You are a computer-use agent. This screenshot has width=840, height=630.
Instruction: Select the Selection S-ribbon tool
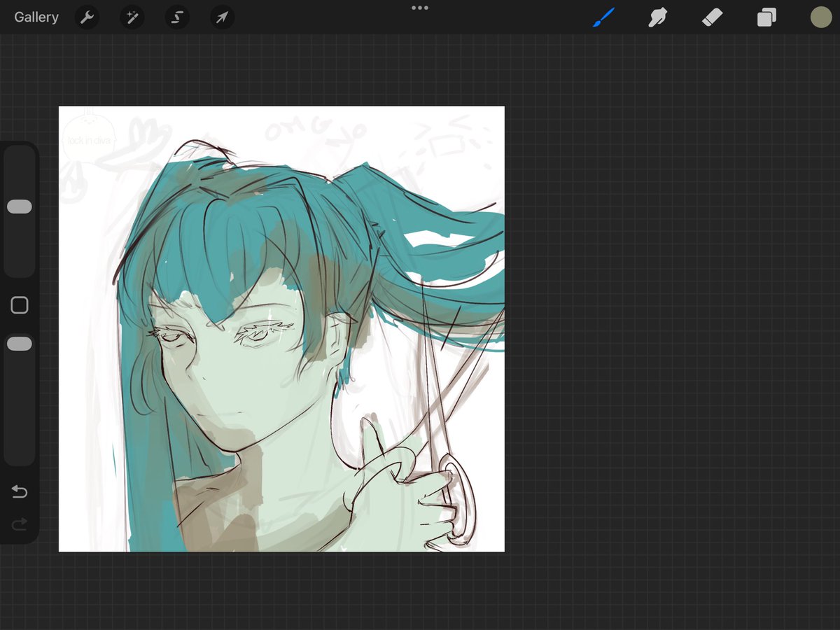click(177, 17)
